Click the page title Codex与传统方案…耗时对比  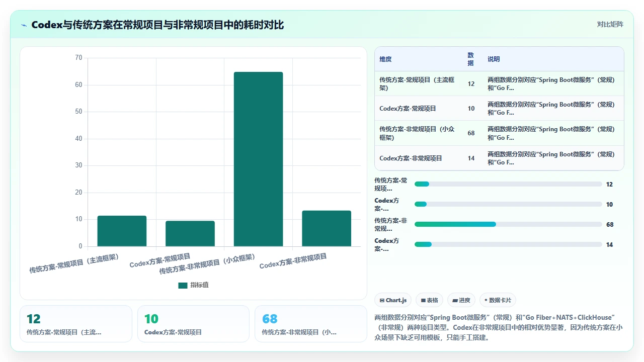(x=157, y=25)
